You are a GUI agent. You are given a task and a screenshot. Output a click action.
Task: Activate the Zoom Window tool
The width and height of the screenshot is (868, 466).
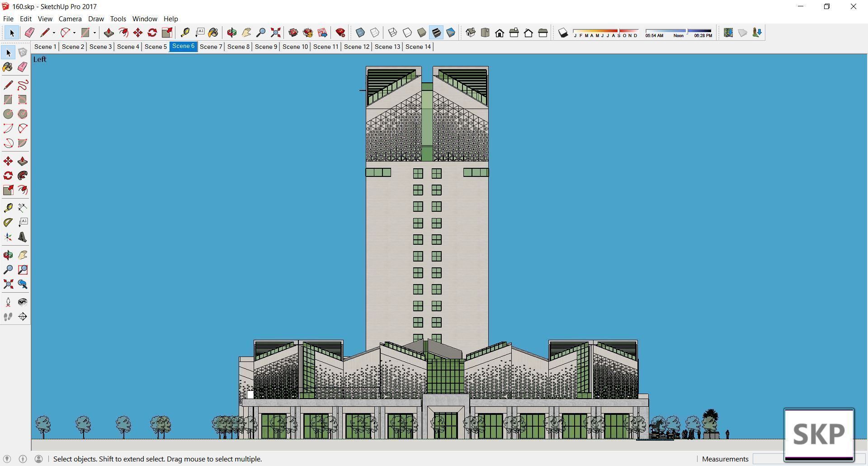coord(23,270)
